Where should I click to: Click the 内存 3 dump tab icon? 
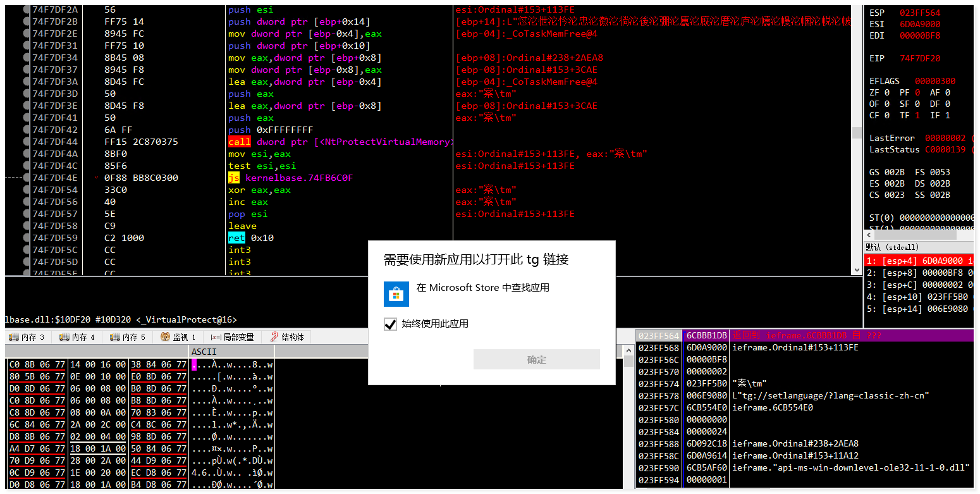[x=13, y=337]
